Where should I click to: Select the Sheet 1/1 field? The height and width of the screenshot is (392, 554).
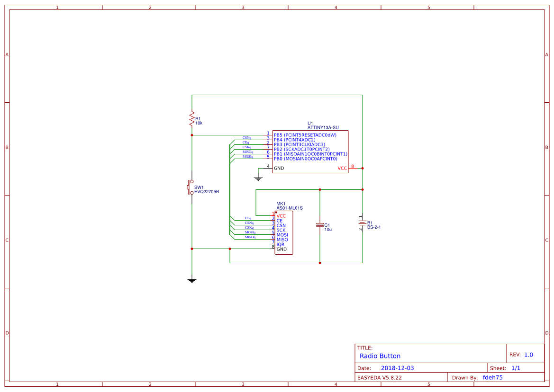514,368
